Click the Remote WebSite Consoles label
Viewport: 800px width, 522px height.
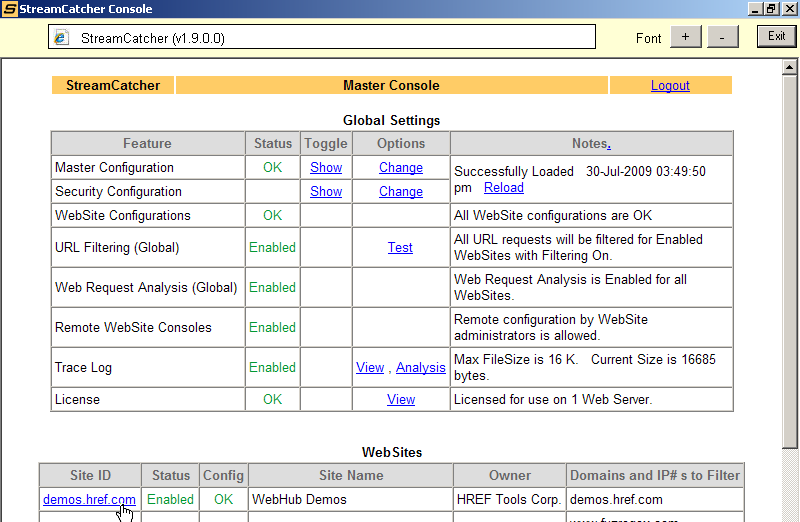[x=133, y=328]
